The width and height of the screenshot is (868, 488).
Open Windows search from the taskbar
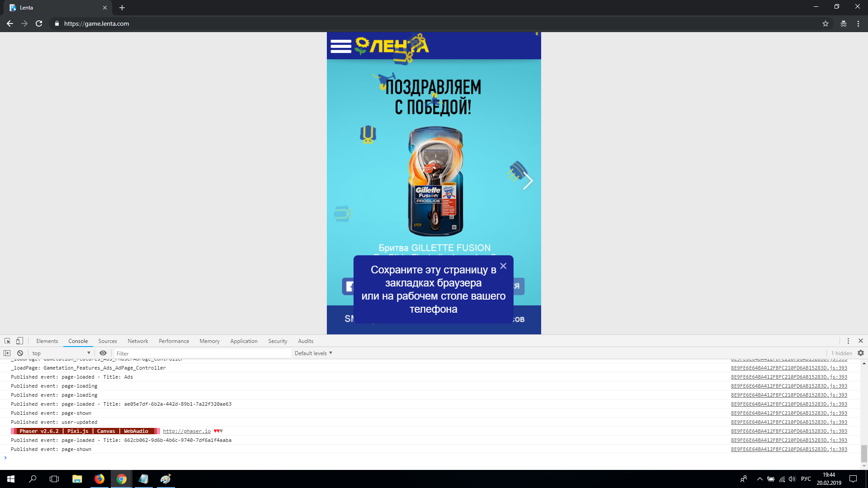pyautogui.click(x=33, y=479)
